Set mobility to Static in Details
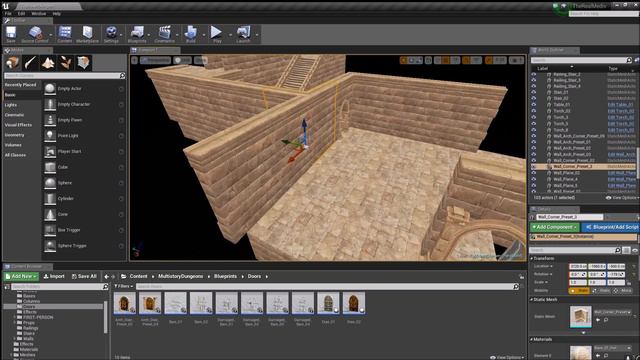Viewport: 640px width, 360px height. tap(579, 291)
